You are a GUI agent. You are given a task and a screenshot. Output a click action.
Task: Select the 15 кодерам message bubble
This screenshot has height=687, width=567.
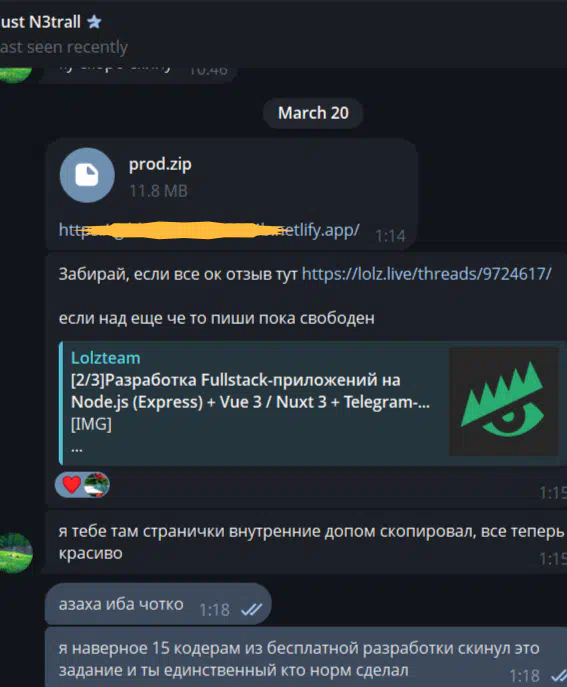click(x=306, y=657)
